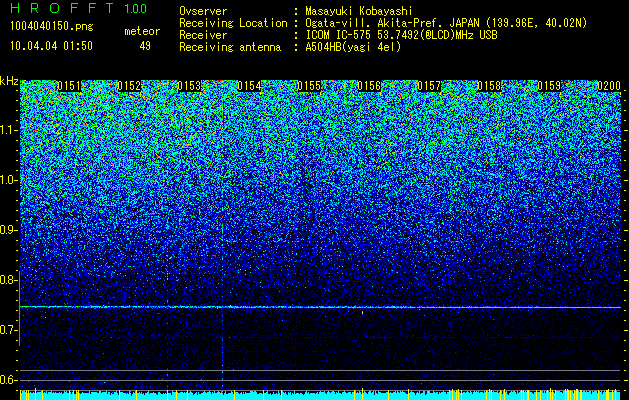Click the version number 1.0.0

(135, 9)
